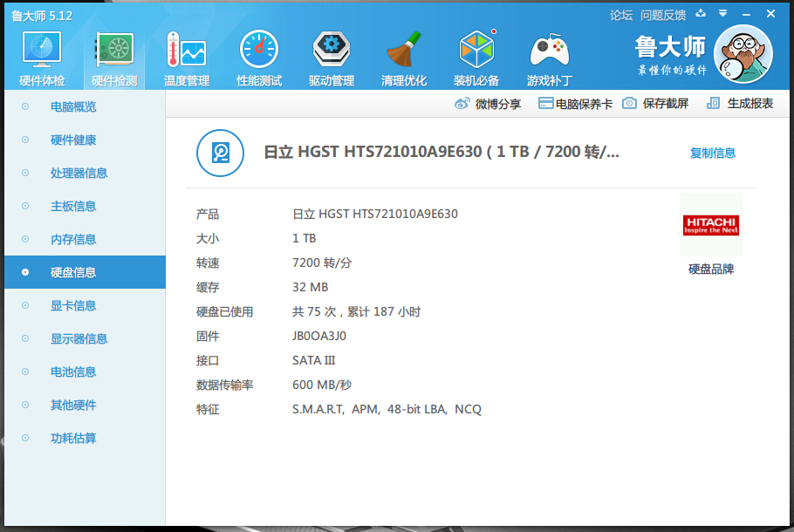Launch 性能测试 performance test icon
The image size is (794, 532).
tap(259, 49)
